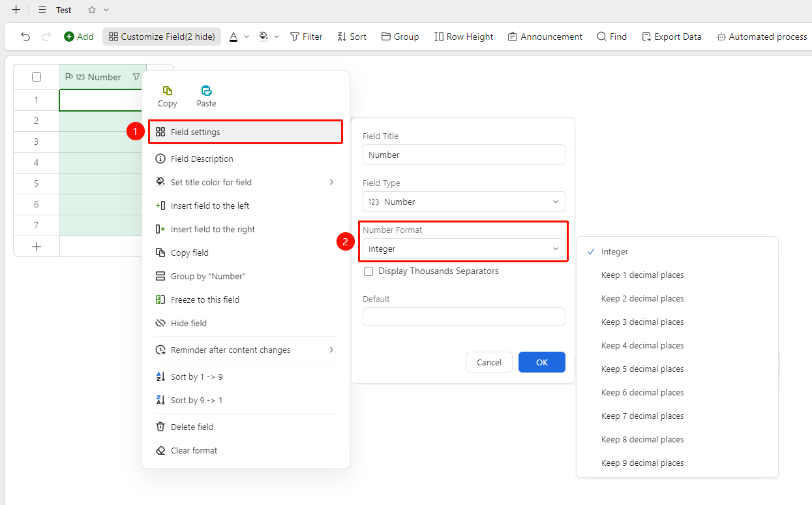Enable Display Thousands Separators checkbox
This screenshot has height=505, width=812.
point(368,271)
